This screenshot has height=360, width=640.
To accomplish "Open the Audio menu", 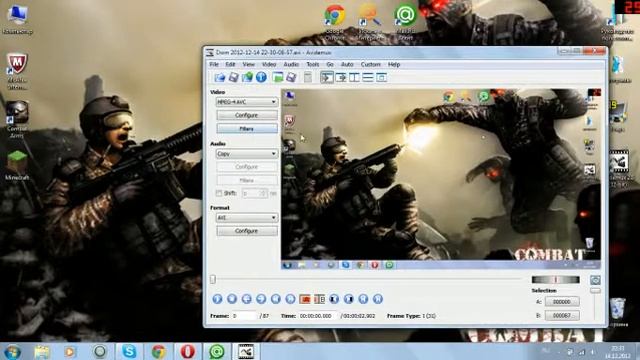I will (291, 64).
